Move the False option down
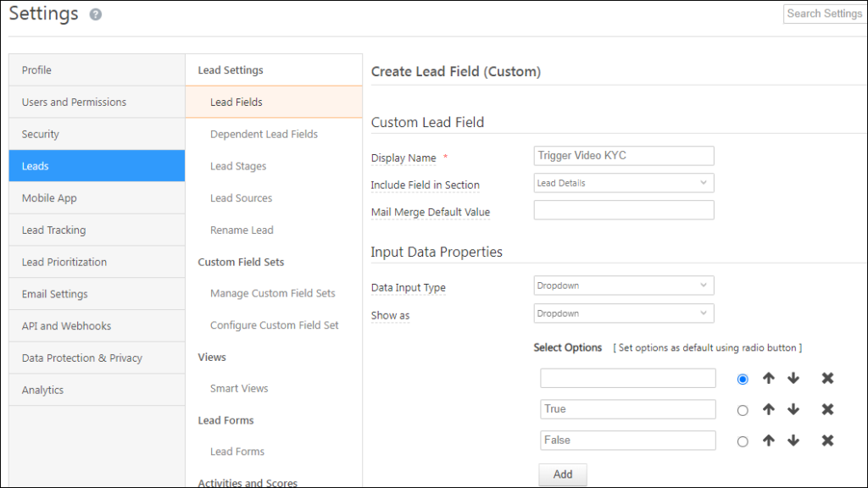Screen dimensions: 868x488 793,441
